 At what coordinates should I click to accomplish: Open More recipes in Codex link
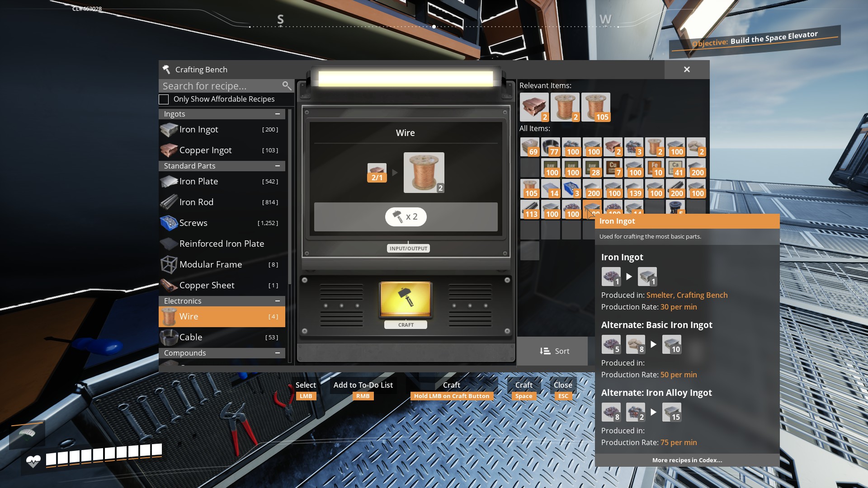[x=687, y=460]
